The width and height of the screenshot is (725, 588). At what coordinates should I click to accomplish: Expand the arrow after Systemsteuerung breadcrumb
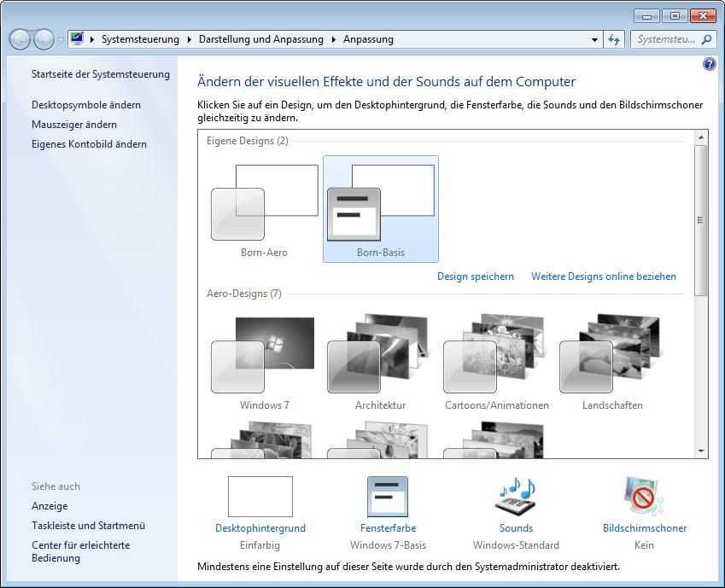189,40
